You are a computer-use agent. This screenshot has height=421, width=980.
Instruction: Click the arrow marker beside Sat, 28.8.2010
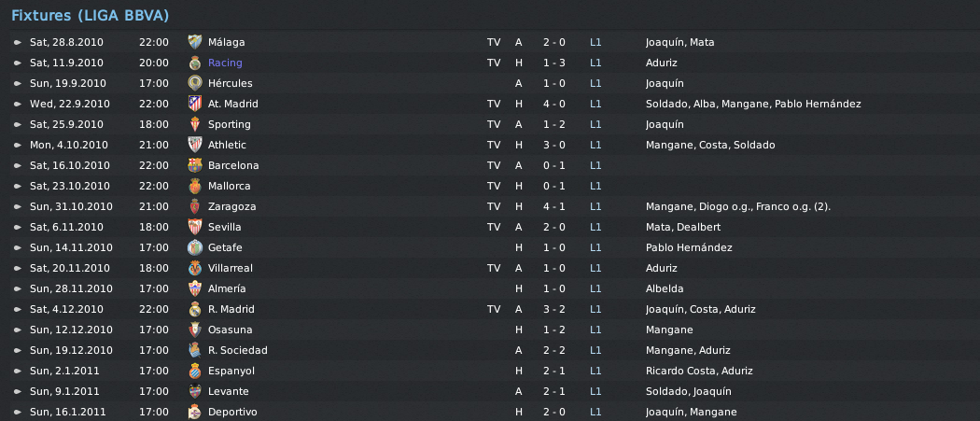[x=18, y=43]
